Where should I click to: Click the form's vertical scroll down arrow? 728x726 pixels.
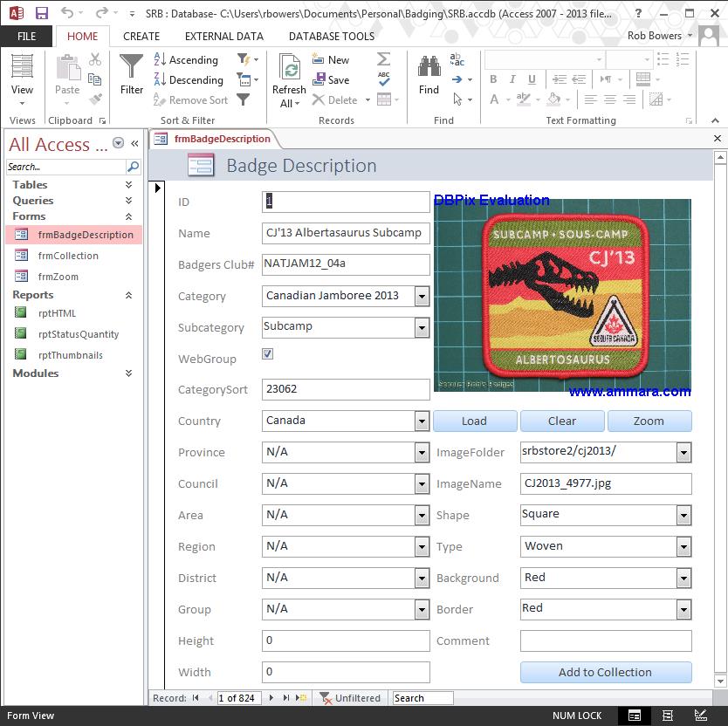tap(719, 681)
